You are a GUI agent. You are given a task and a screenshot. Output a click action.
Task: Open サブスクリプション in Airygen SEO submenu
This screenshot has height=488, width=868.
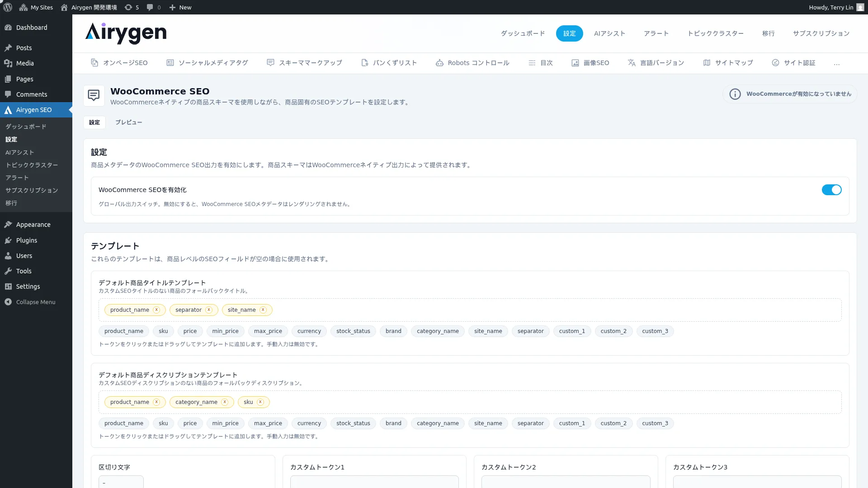(x=32, y=190)
